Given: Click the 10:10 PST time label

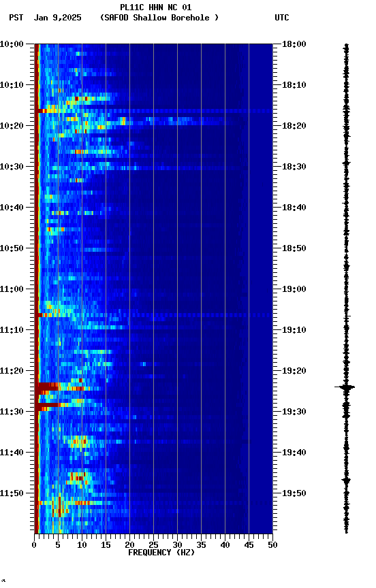Looking at the screenshot, I should pyautogui.click(x=12, y=85).
